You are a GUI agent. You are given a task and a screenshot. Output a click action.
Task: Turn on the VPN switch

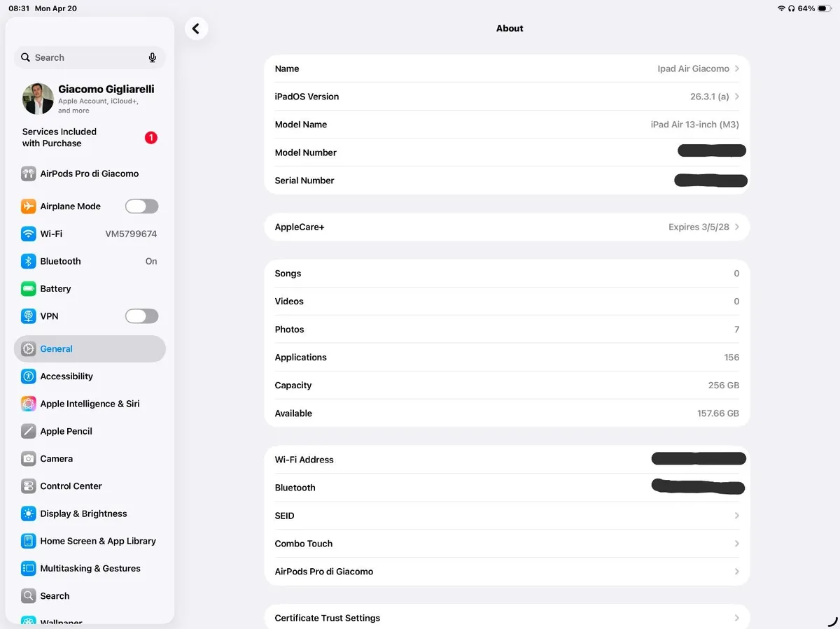tap(141, 316)
